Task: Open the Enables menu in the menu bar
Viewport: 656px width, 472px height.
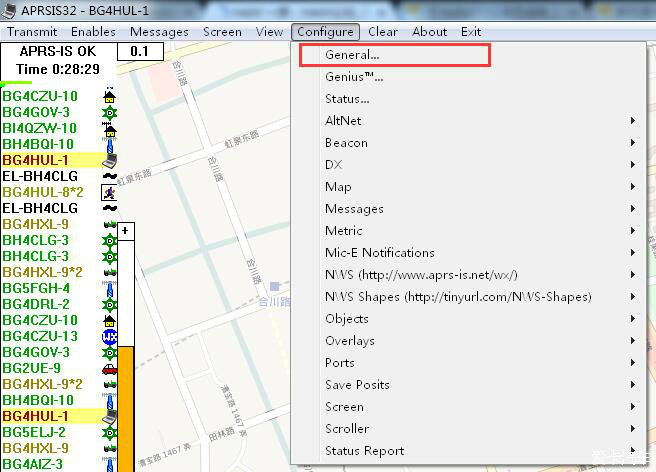Action: 93,32
